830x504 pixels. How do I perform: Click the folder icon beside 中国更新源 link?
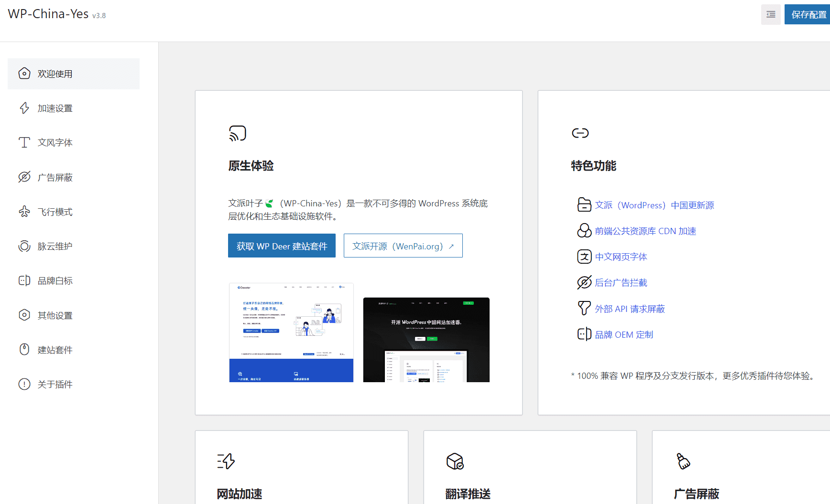tap(584, 204)
